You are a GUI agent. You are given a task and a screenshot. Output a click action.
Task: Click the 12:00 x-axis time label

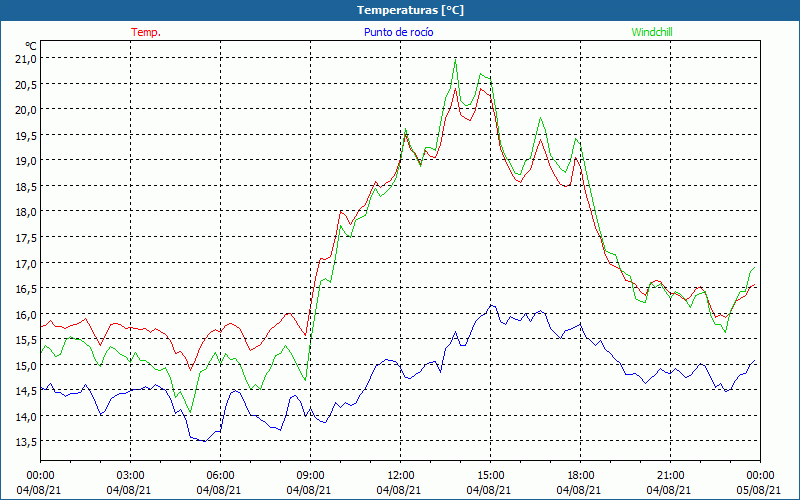[401, 476]
